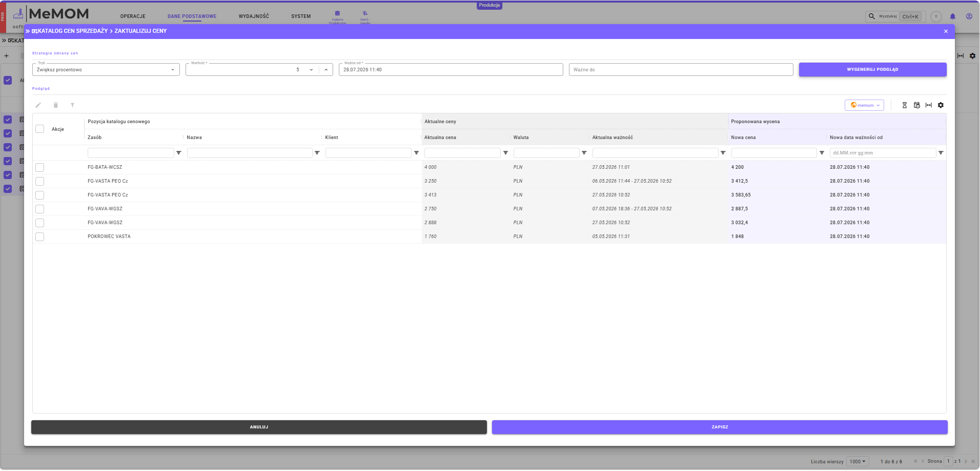Click the Strona page number field
Viewport: 980px width, 471px height.
click(x=948, y=461)
